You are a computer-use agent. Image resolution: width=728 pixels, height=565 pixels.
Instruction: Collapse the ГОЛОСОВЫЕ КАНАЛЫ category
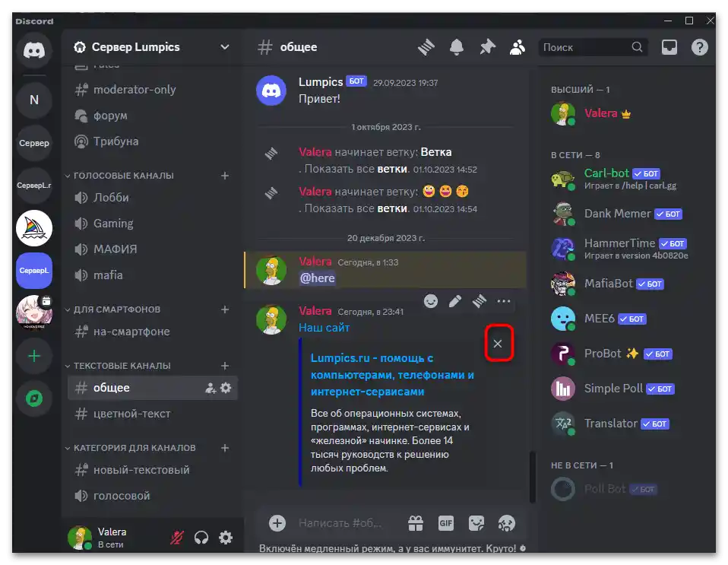[123, 175]
